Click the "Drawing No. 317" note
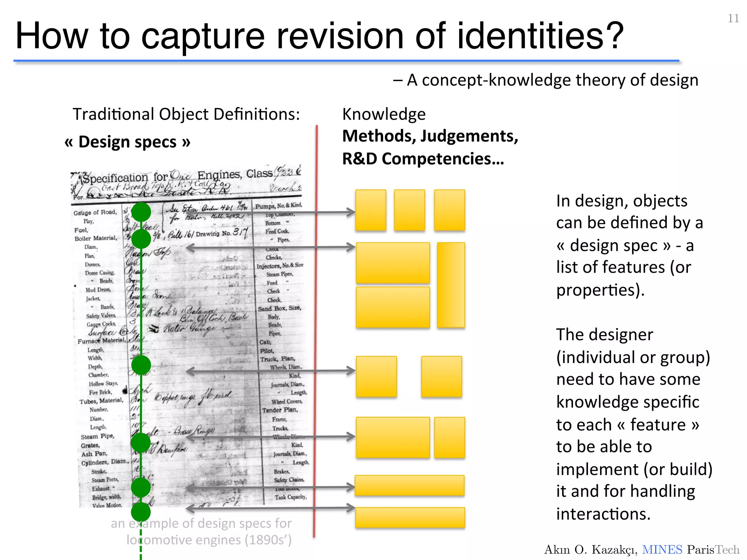Image resolution: width=747 pixels, height=560 pixels. point(222,233)
